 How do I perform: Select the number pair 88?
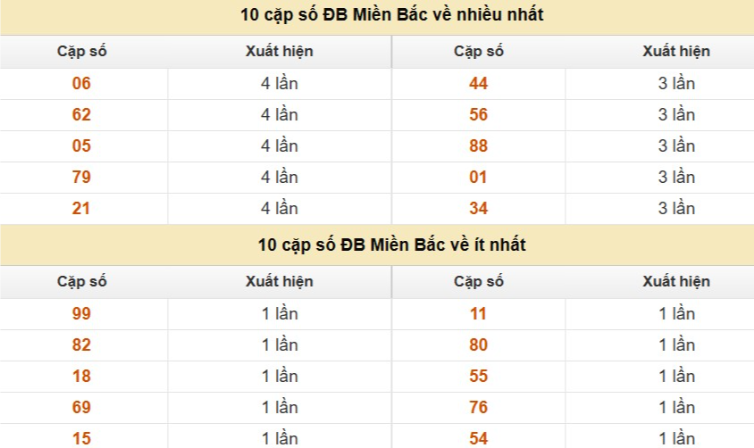click(x=478, y=146)
